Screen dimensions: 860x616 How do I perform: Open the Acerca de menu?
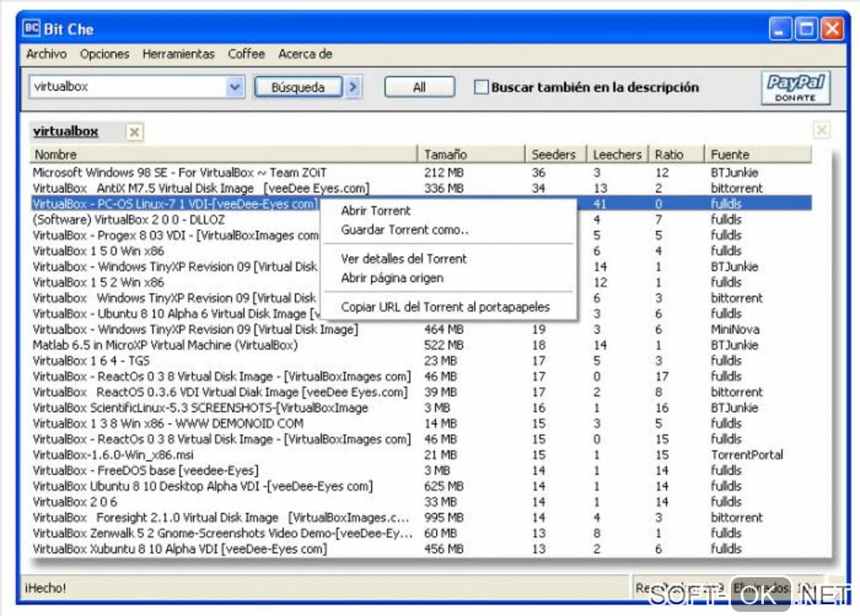pyautogui.click(x=305, y=54)
